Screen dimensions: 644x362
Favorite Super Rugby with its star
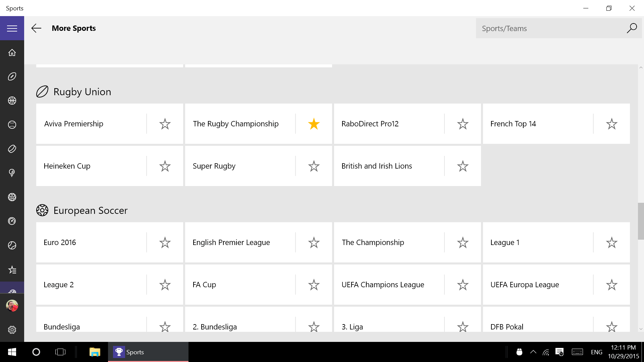[x=314, y=166]
